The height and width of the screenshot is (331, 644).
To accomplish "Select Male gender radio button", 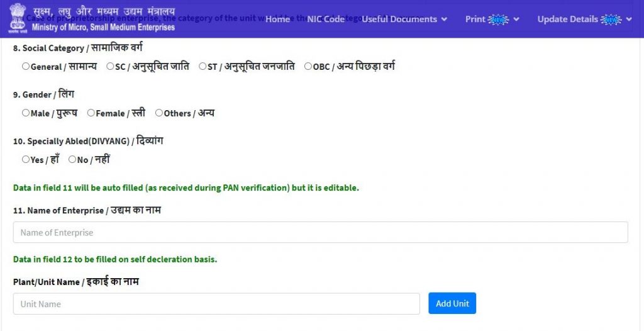I will pos(26,113).
